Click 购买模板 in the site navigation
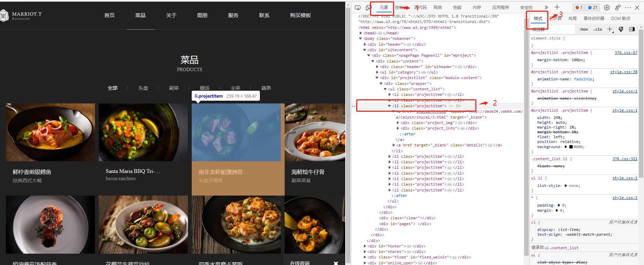The image size is (644, 265). pyautogui.click(x=300, y=15)
